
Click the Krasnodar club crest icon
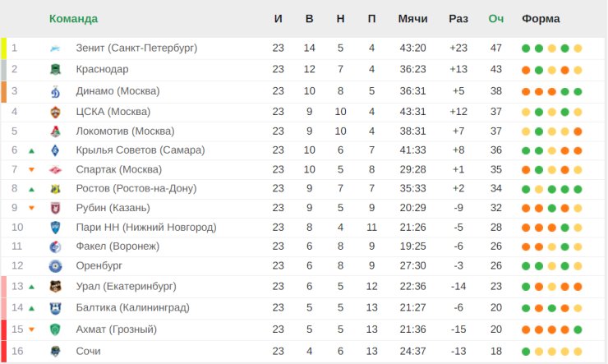[55, 69]
